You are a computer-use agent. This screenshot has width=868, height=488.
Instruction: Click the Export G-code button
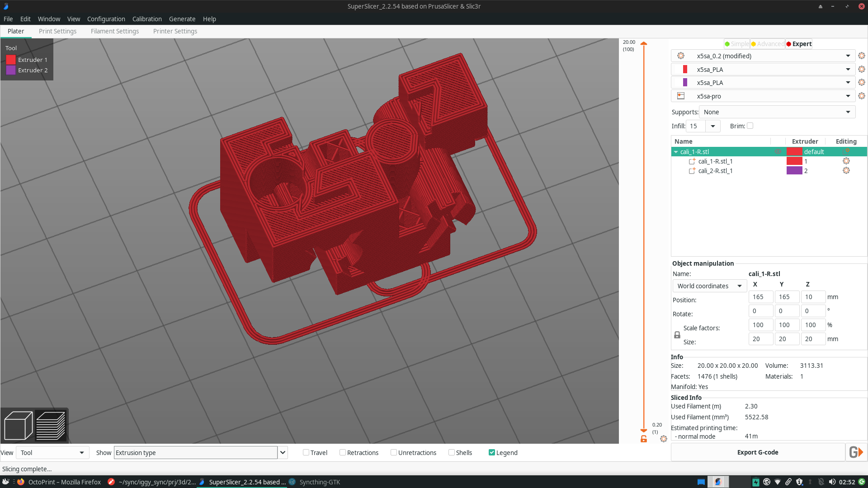pyautogui.click(x=758, y=452)
